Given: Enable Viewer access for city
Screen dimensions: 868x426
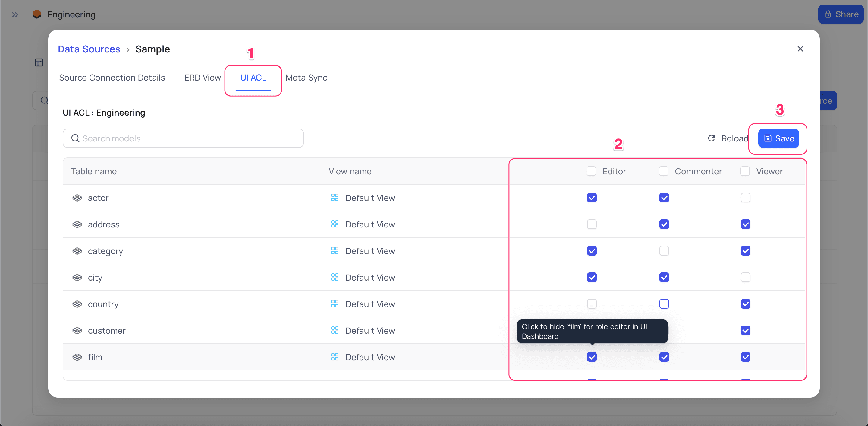Looking at the screenshot, I should click(x=745, y=277).
